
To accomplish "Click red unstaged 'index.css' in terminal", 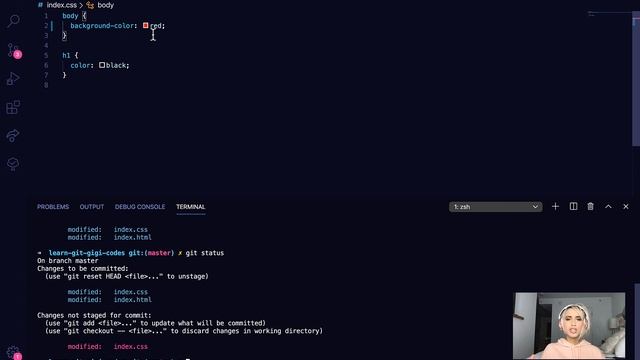I will [131, 347].
